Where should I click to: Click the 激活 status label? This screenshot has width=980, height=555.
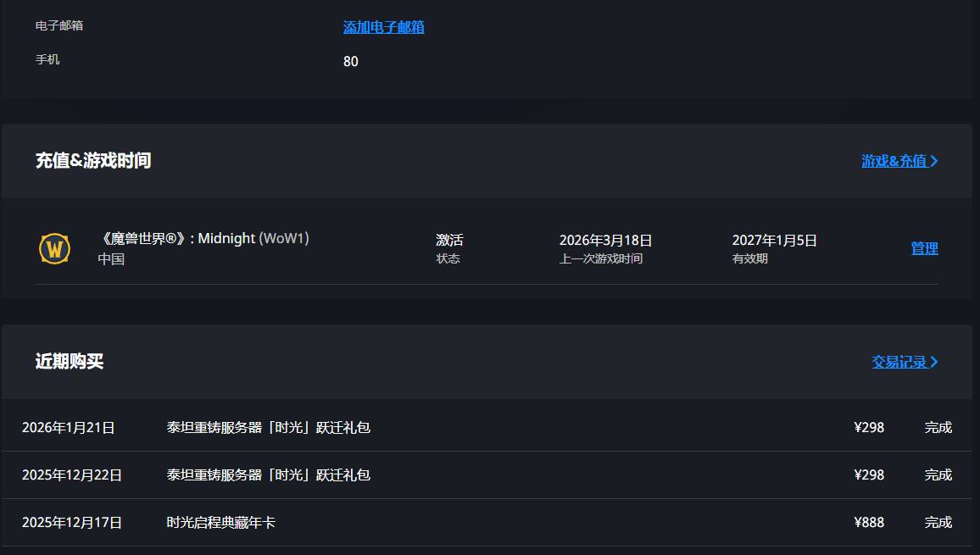[x=449, y=240]
